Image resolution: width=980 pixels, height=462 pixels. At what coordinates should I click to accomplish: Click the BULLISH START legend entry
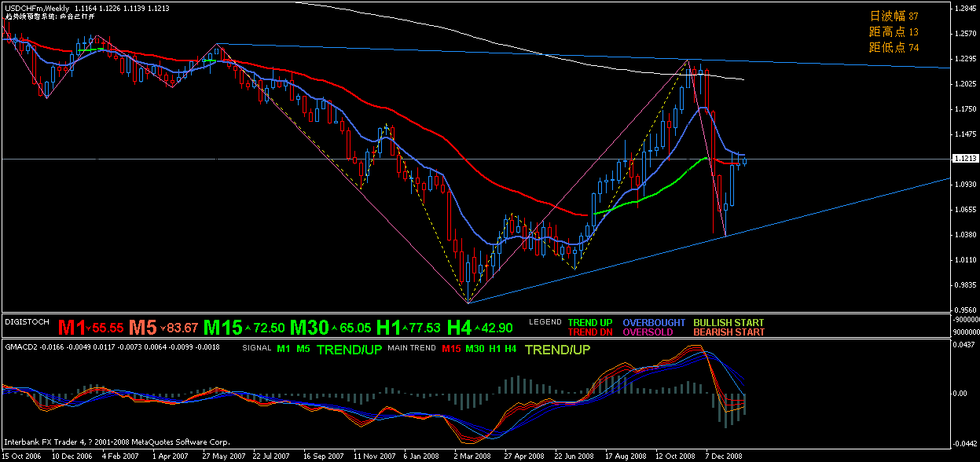click(x=729, y=322)
